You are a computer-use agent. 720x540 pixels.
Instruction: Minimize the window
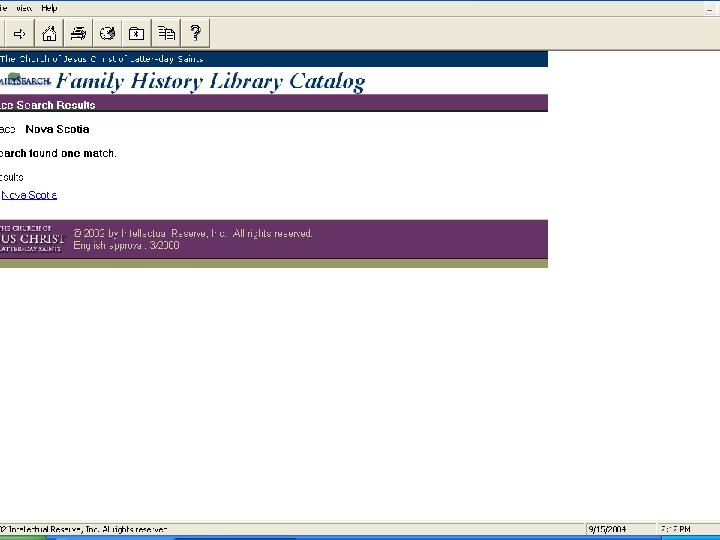coord(710,9)
